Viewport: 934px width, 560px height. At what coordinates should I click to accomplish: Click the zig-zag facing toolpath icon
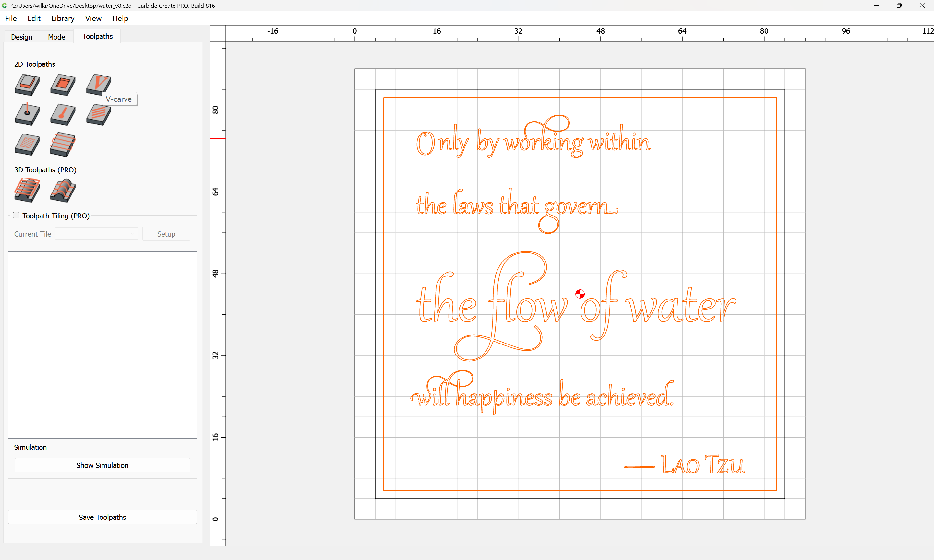tap(63, 144)
